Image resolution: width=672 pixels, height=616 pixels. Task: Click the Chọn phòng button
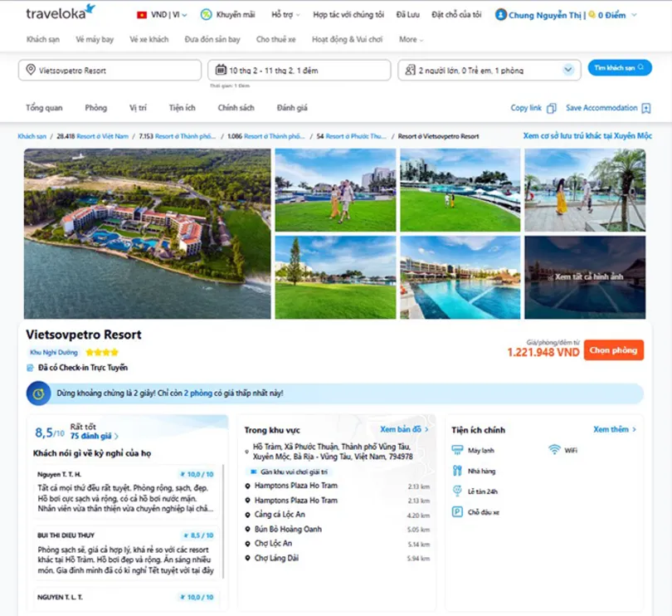pyautogui.click(x=613, y=350)
